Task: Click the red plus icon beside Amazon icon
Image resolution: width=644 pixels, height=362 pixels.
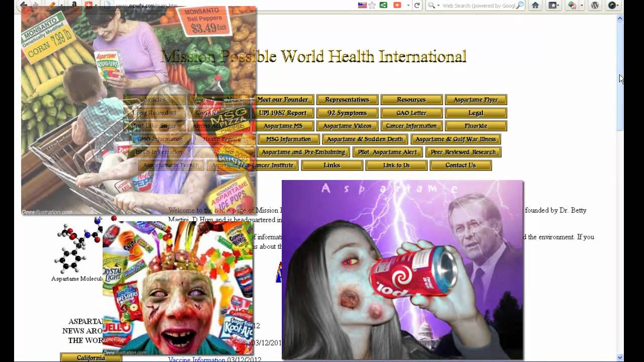Action: [x=89, y=5]
